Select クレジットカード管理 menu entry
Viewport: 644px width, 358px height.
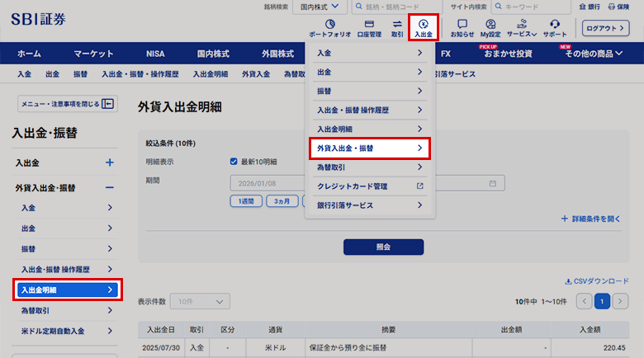pos(370,186)
